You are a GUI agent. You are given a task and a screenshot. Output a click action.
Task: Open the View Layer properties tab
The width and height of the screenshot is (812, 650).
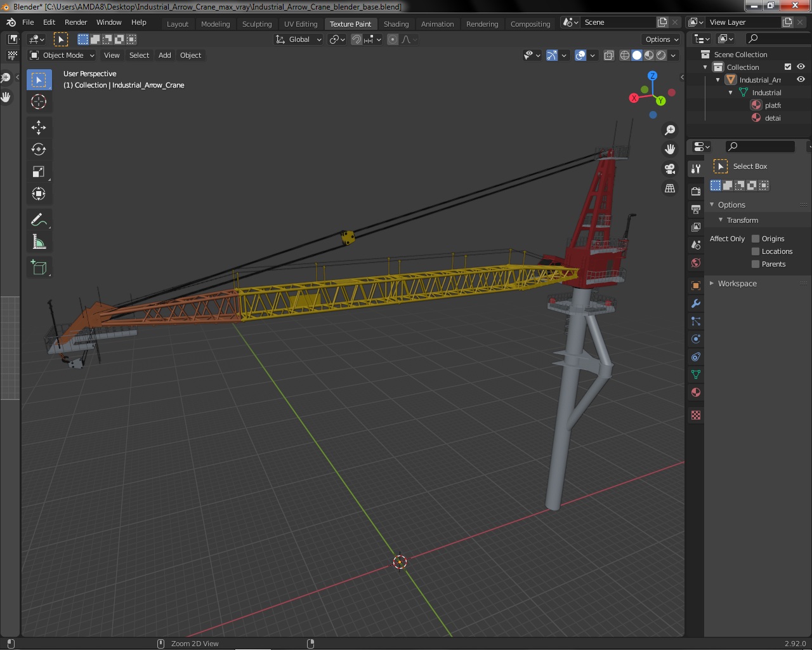coord(696,227)
